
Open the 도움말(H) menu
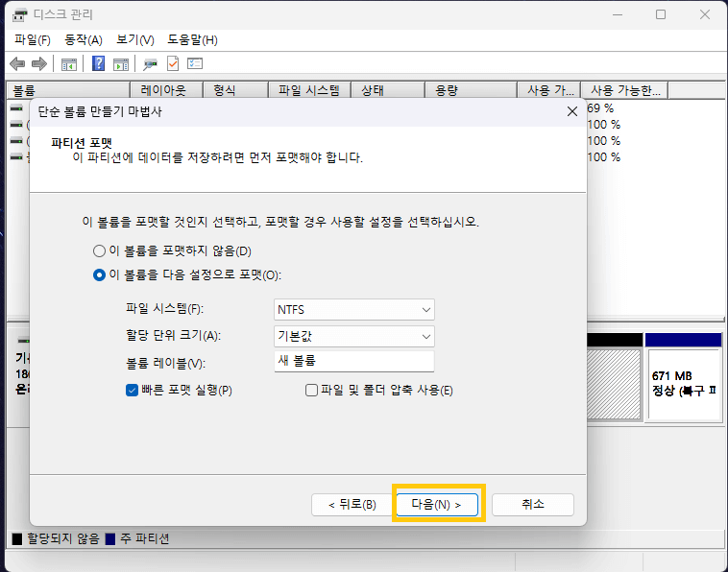point(192,40)
